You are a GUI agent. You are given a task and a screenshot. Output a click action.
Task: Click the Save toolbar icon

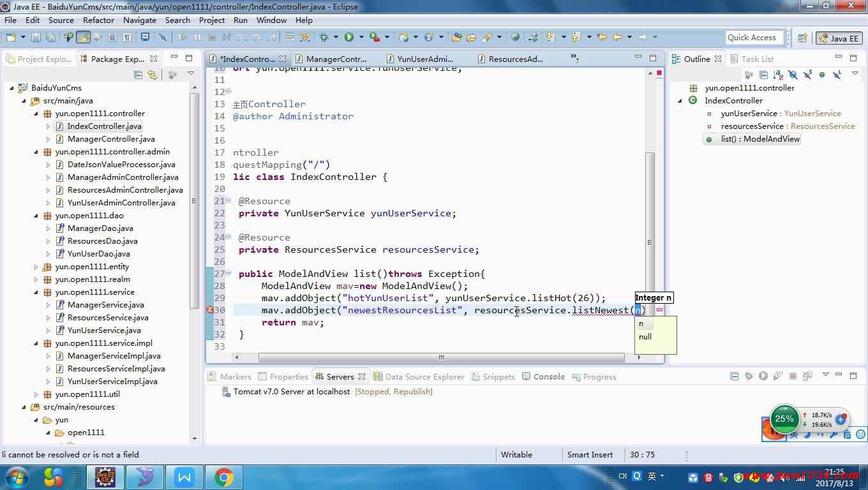click(36, 37)
